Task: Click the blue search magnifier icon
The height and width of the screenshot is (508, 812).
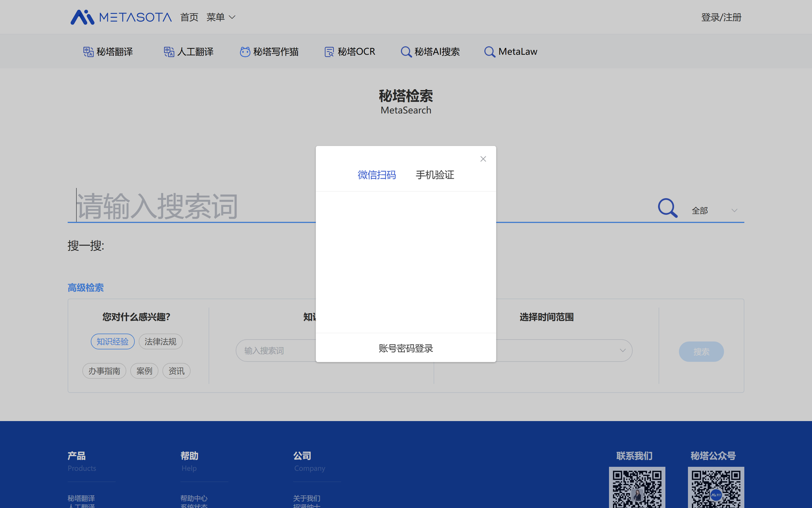Action: coord(667,208)
